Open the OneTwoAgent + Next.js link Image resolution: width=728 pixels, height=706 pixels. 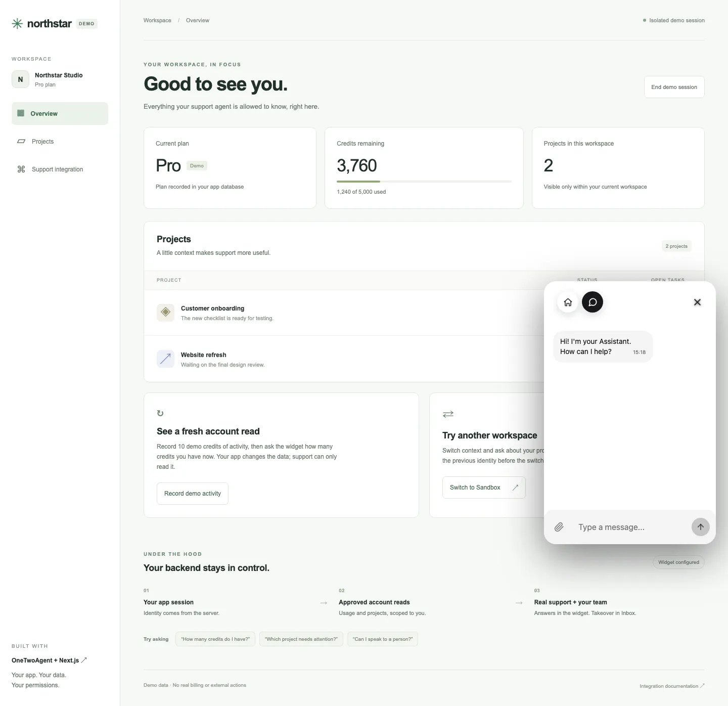pyautogui.click(x=49, y=660)
